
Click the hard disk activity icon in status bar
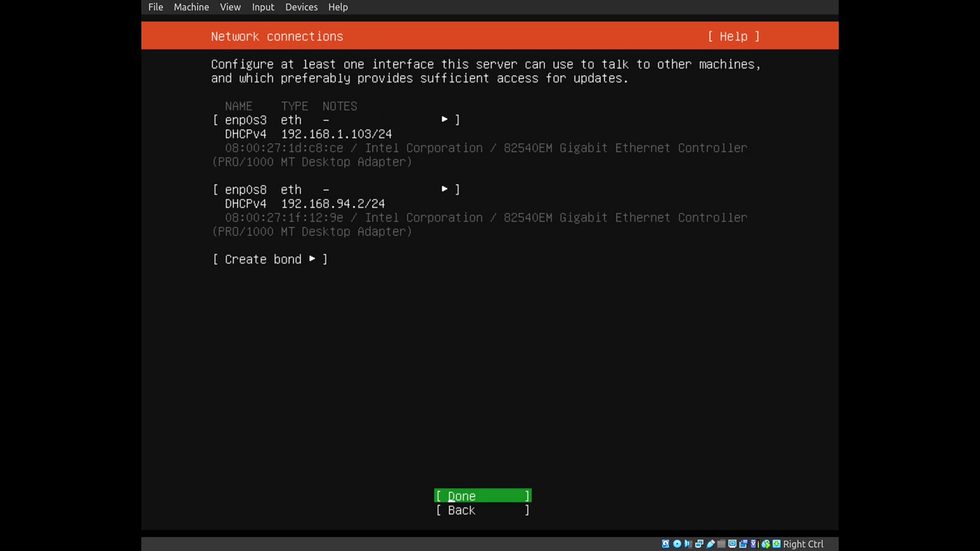(x=666, y=544)
